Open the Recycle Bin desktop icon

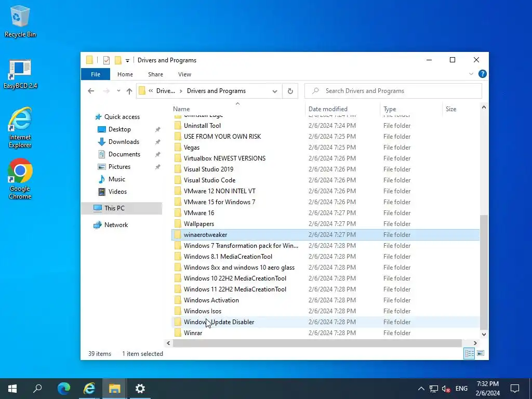coord(20,21)
